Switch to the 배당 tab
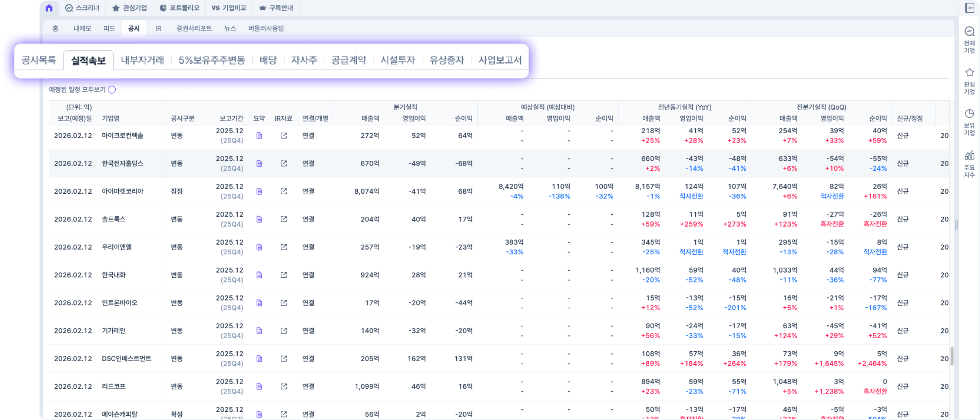980x420 pixels. coord(268,60)
